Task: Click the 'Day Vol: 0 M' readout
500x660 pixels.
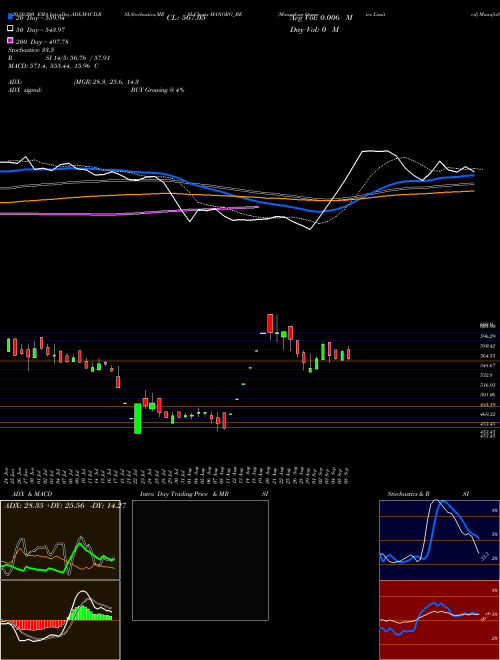Action: point(314,30)
